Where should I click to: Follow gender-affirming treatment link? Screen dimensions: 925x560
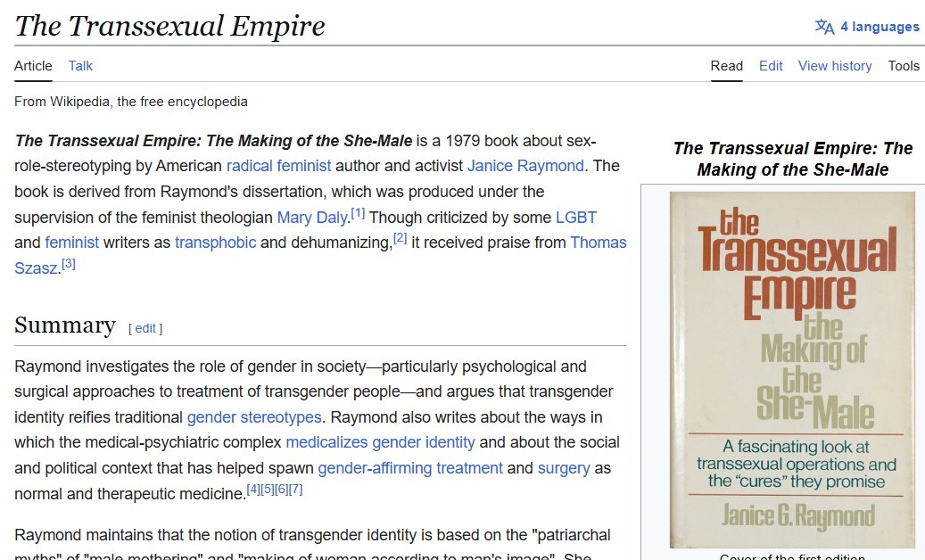pyautogui.click(x=410, y=469)
